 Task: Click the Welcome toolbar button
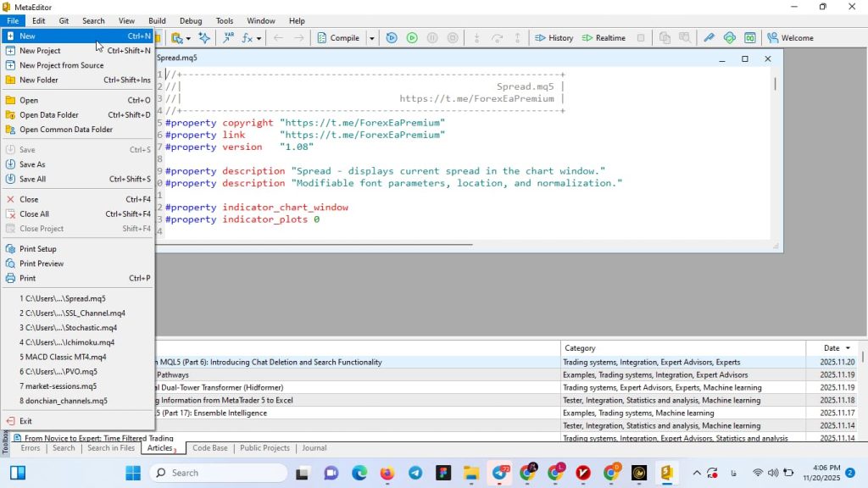pos(791,37)
